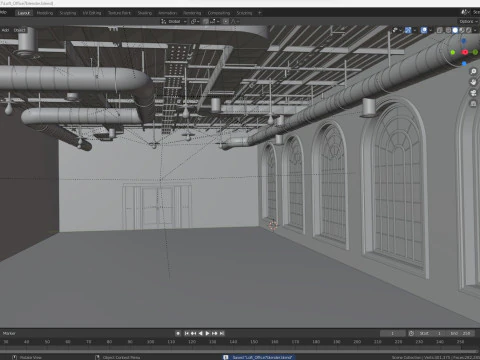Click the Rotate View status bar hint
Image resolution: width=480 pixels, height=360 pixels.
27,357
